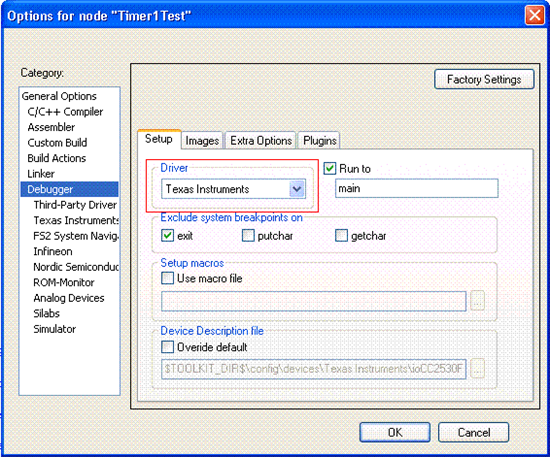550x457 pixels.
Task: Uncheck the exit breakpoint checkbox
Action: pyautogui.click(x=167, y=235)
